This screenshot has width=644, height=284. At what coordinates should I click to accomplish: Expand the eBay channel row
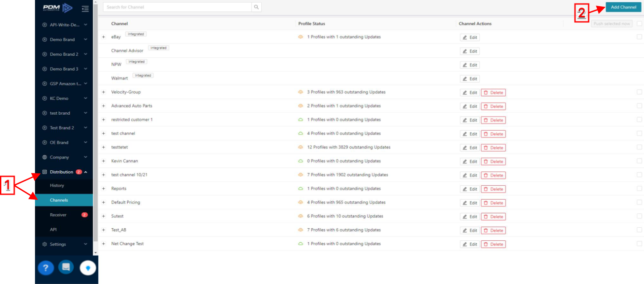pos(103,37)
